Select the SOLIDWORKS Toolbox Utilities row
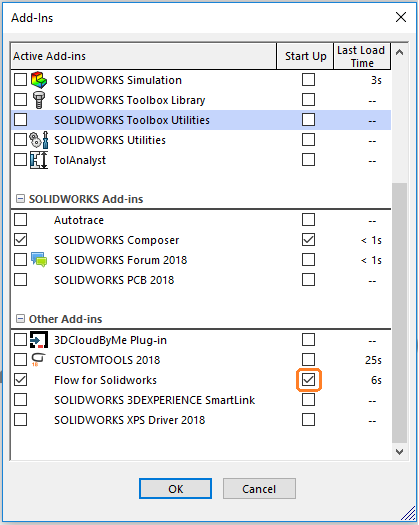Screen dimensions: 419x525 point(201,120)
